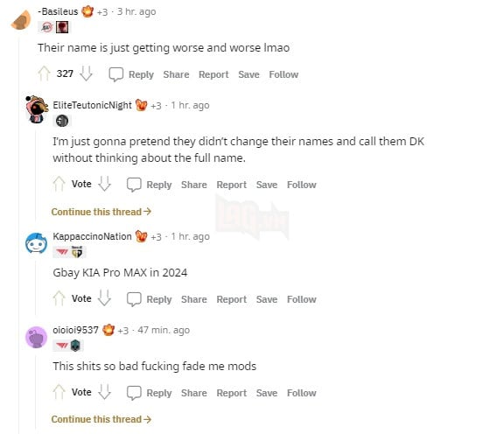Upvote oioioi9537's comment
This screenshot has height=434, width=504.
(59, 392)
